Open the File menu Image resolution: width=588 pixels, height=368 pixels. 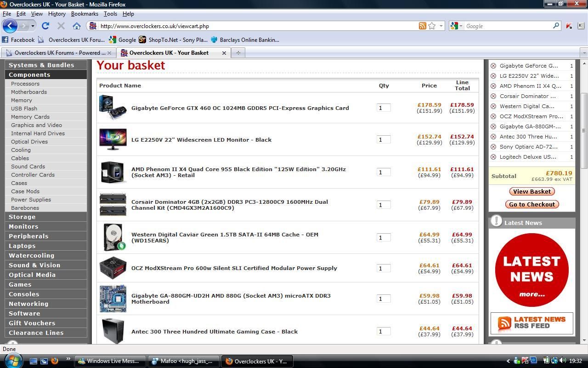7,14
